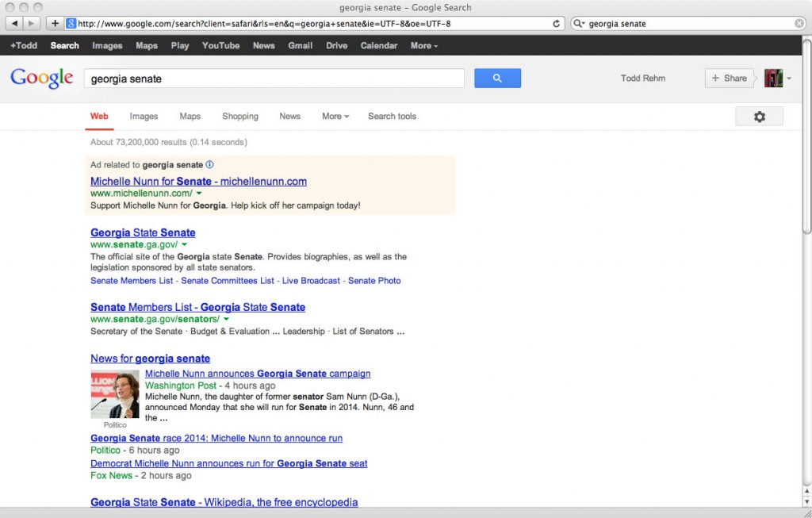The height and width of the screenshot is (518, 812).
Task: Open Michelle Nunn announces Georgia Senate campaign article
Action: click(258, 374)
